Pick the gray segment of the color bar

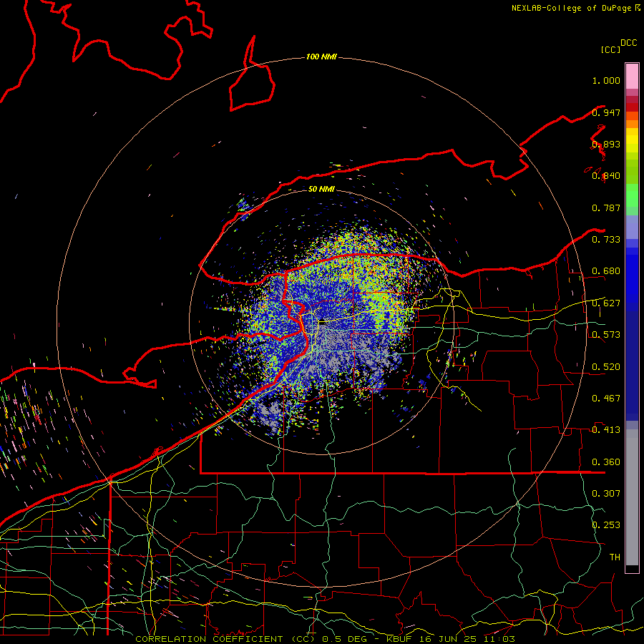coord(632,497)
